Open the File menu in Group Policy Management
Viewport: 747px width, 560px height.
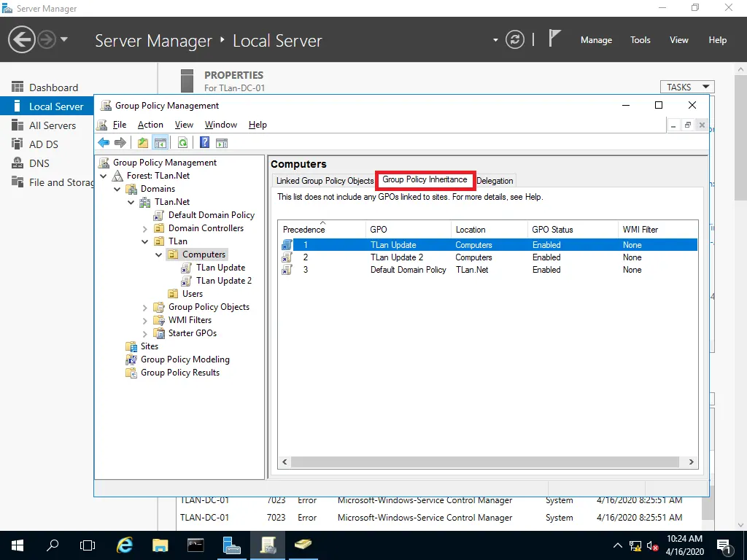pyautogui.click(x=120, y=125)
